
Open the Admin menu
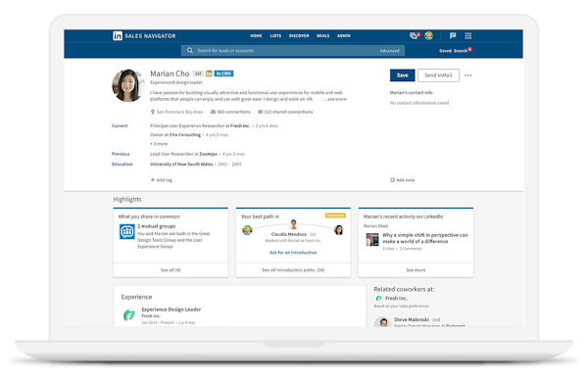(344, 36)
